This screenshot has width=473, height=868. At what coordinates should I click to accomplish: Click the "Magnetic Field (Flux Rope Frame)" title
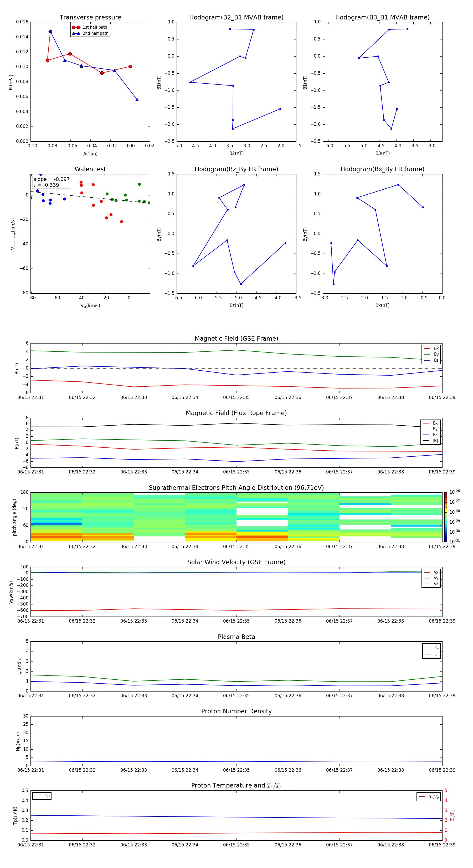click(x=236, y=413)
